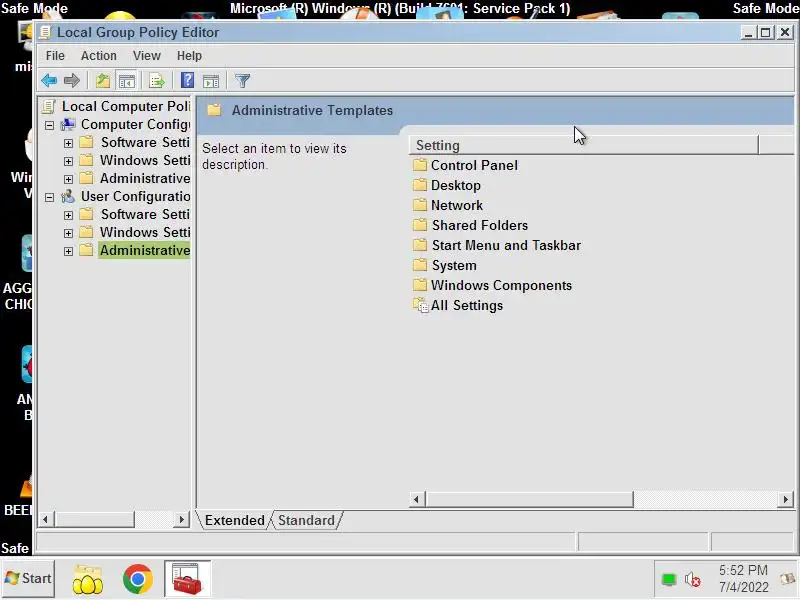Click the settings list horizontal scrollbar thumb

(529, 499)
